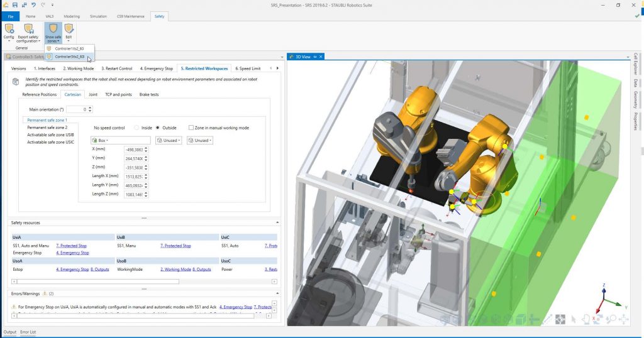Open the Geometry side panel
This screenshot has height=338, width=644.
[x=635, y=100]
